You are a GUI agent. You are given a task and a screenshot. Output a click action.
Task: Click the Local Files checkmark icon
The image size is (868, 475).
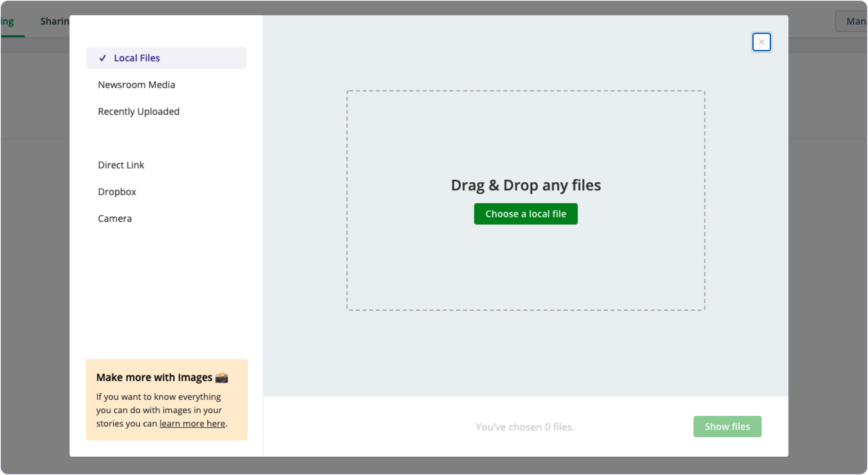tap(103, 58)
